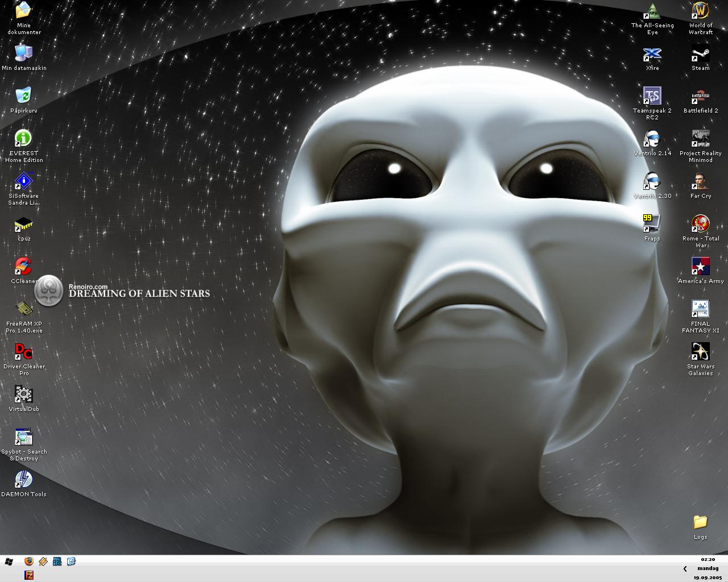Launch the Star Wars Galaxies shortcut
The image size is (728, 582).
coord(700,352)
